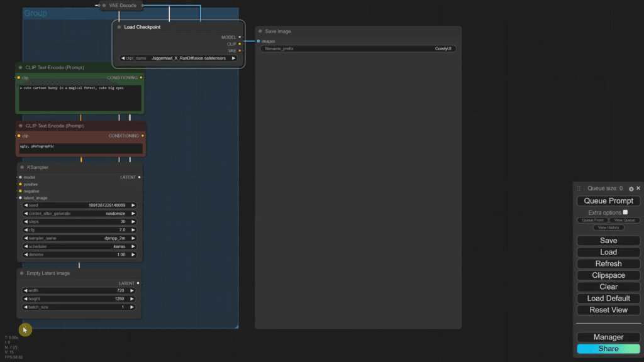Increase the seed value with right arrow
The width and height of the screenshot is (644, 362).
[133, 206]
